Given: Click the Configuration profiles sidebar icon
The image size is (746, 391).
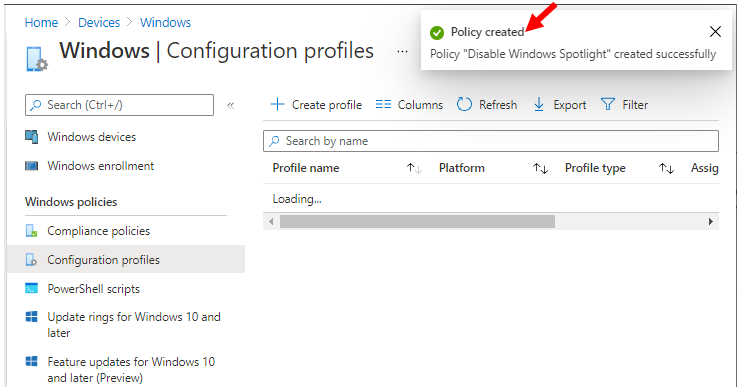Looking at the screenshot, I should (31, 260).
